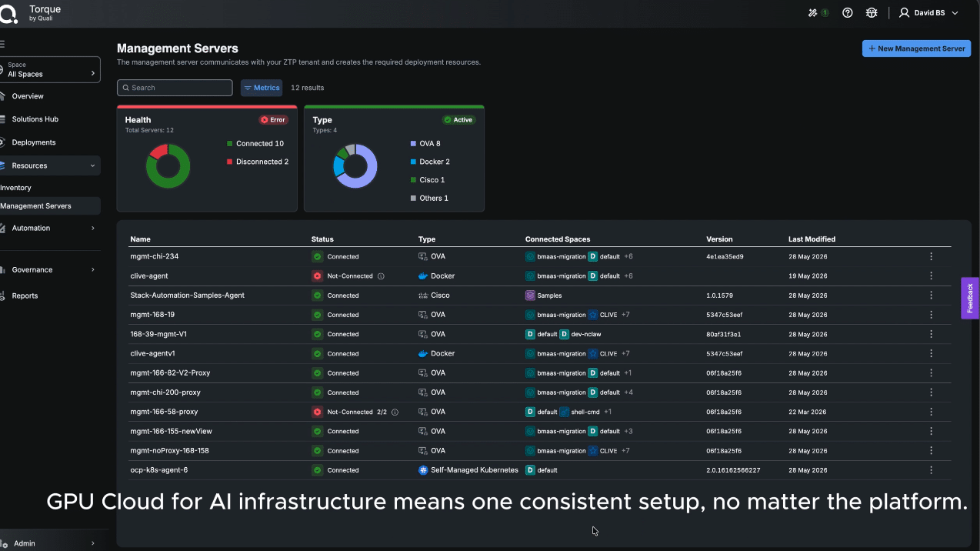
Task: Click info icon next to clive-agent Not-Connected
Action: [381, 276]
